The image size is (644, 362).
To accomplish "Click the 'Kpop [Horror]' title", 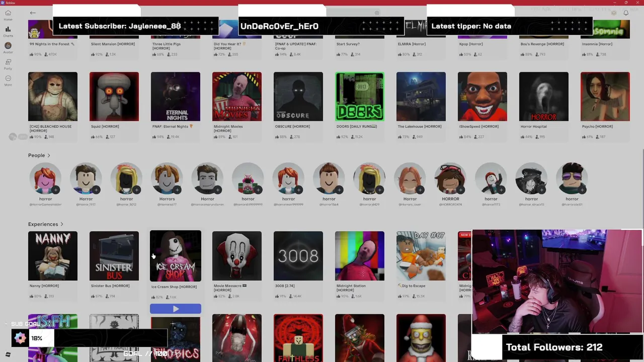I will pos(471,44).
